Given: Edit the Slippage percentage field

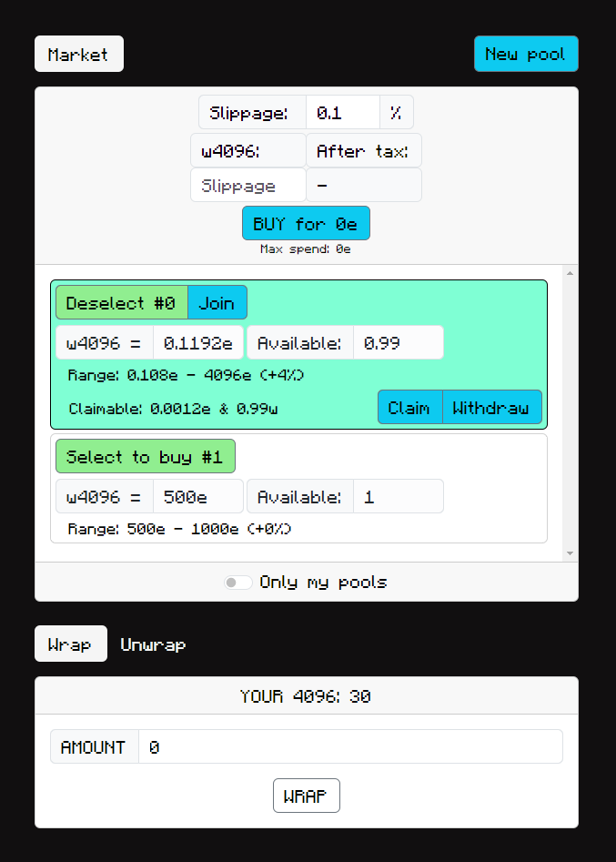Looking at the screenshot, I should click(342, 112).
